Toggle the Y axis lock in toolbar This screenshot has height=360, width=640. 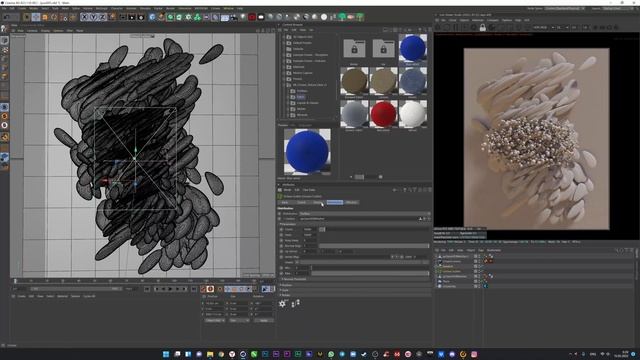[93, 17]
